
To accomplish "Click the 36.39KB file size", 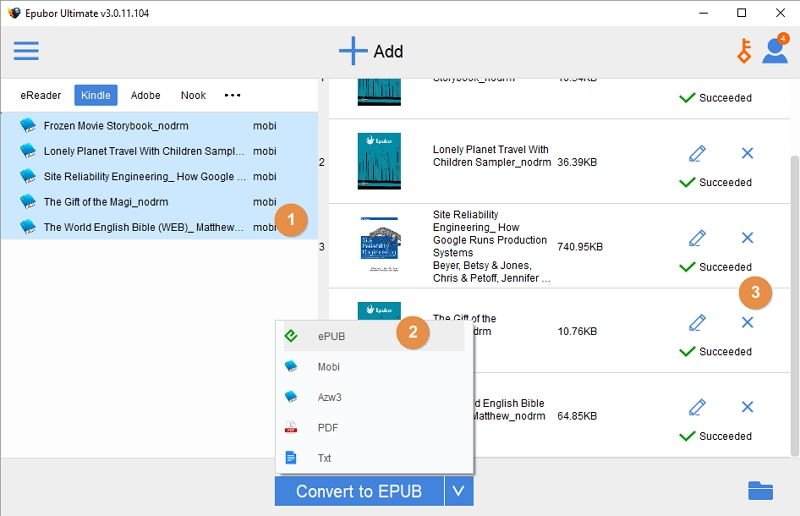I will pos(577,162).
